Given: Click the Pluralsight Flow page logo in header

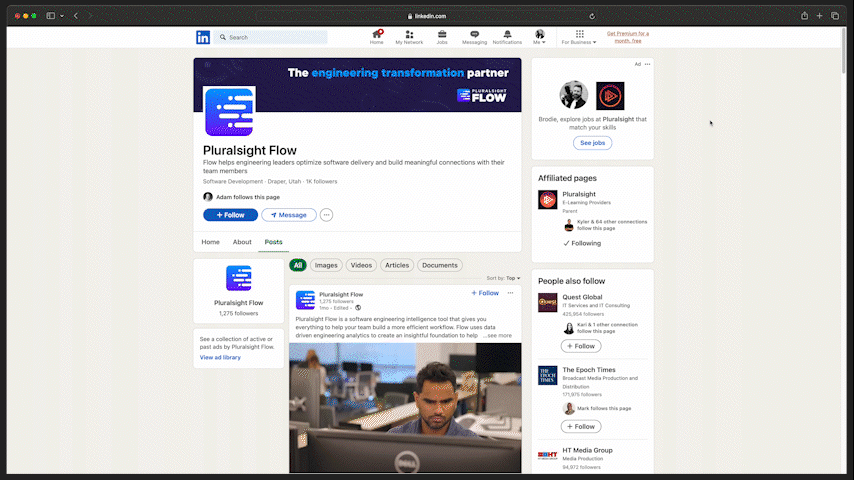Looking at the screenshot, I should (229, 112).
